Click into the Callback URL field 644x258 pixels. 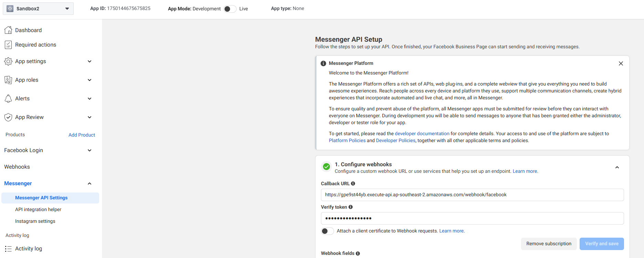pyautogui.click(x=472, y=195)
